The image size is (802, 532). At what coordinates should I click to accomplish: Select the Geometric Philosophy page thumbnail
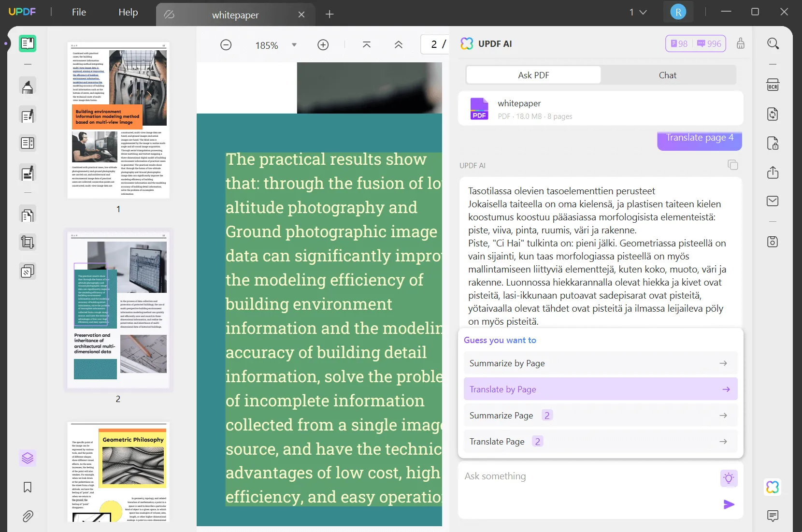[x=118, y=472]
